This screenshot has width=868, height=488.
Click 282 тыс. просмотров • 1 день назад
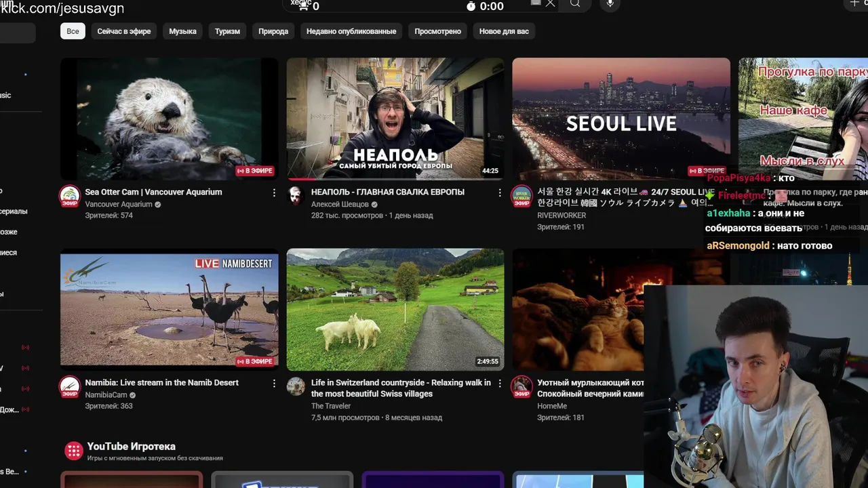coord(372,216)
